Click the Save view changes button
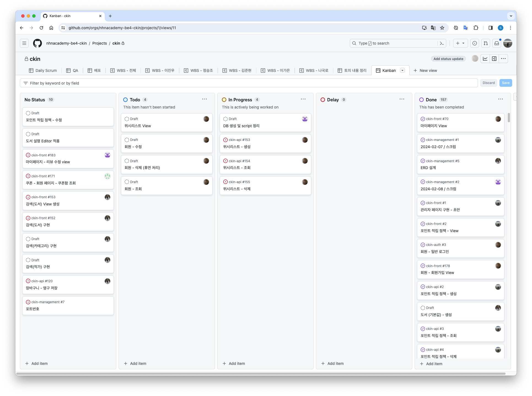Viewport: 532px width, 396px height. coord(506,83)
